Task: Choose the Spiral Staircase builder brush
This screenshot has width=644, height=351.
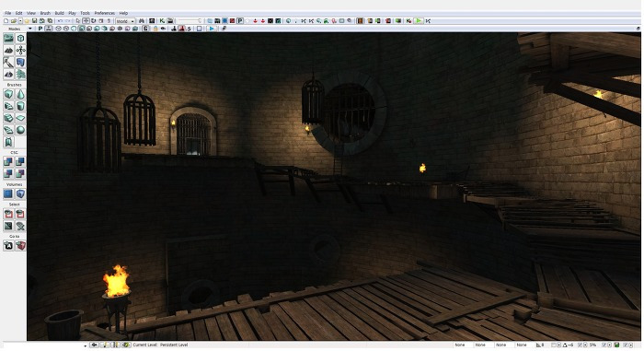Action: pyautogui.click(x=8, y=130)
